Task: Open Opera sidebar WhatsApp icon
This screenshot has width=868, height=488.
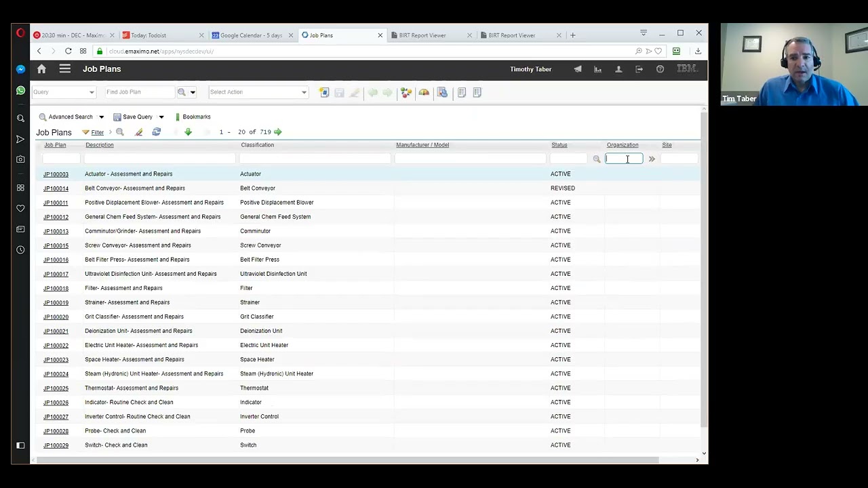Action: click(x=20, y=90)
